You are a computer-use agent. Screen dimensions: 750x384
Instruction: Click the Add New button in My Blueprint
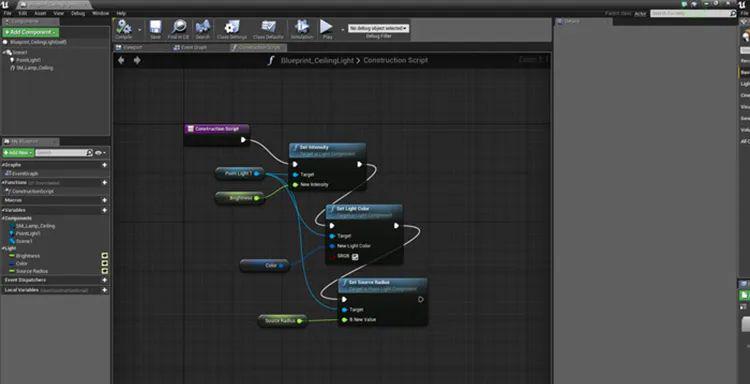tap(18, 153)
